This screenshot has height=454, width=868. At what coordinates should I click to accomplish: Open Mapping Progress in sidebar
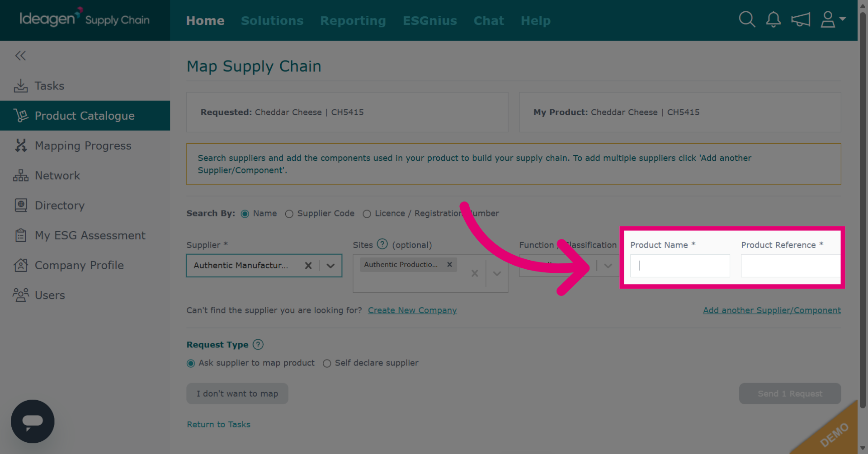tap(85, 145)
